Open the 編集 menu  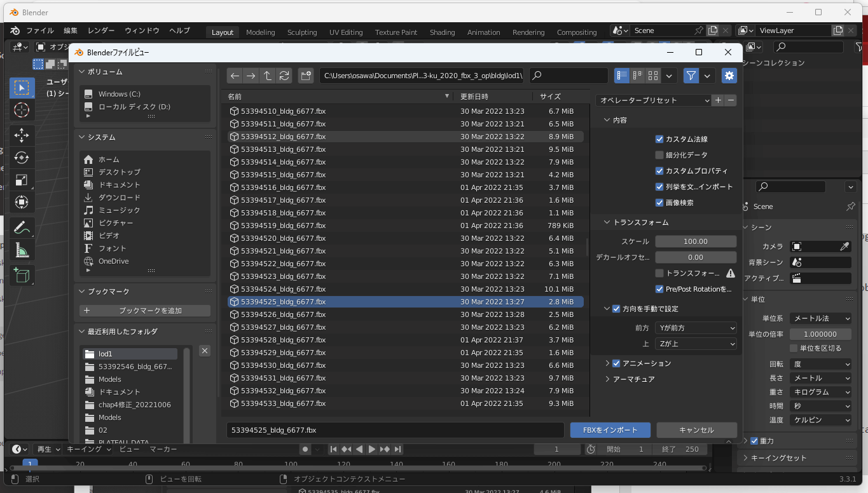[71, 30]
